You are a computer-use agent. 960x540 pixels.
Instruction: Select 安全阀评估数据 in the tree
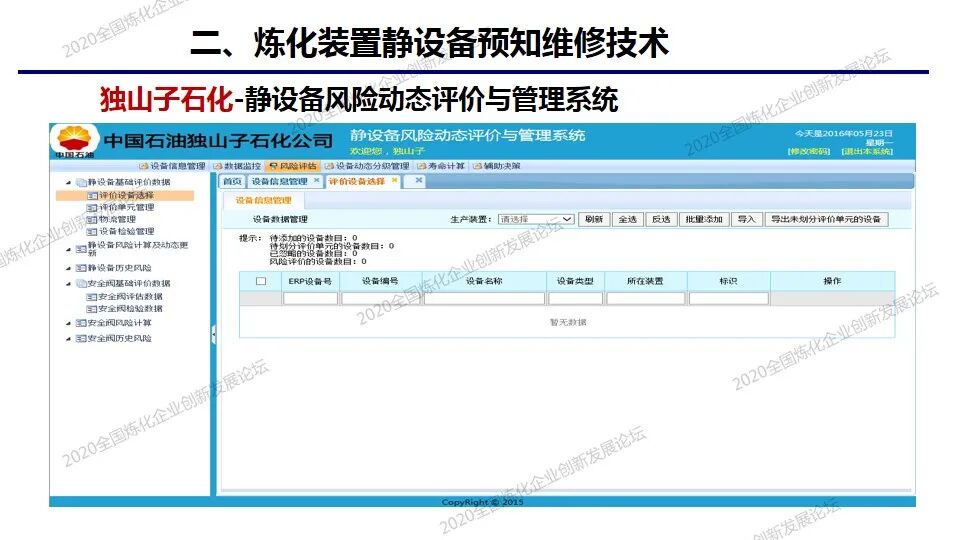pos(130,296)
